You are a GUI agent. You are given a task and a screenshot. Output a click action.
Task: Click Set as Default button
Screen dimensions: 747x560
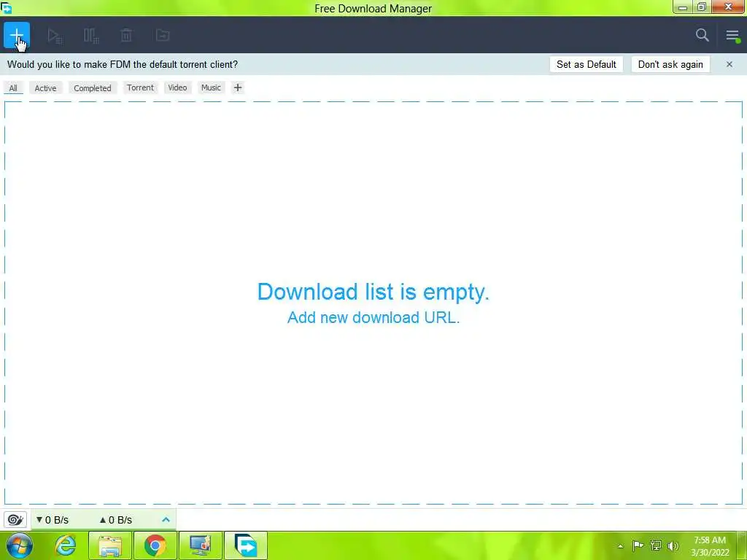click(586, 64)
